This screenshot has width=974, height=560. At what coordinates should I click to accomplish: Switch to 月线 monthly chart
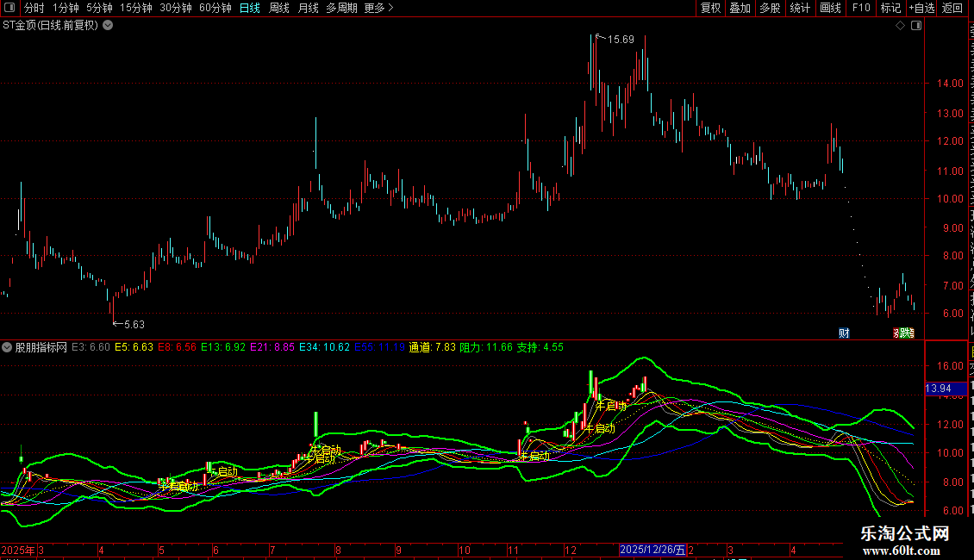click(308, 8)
